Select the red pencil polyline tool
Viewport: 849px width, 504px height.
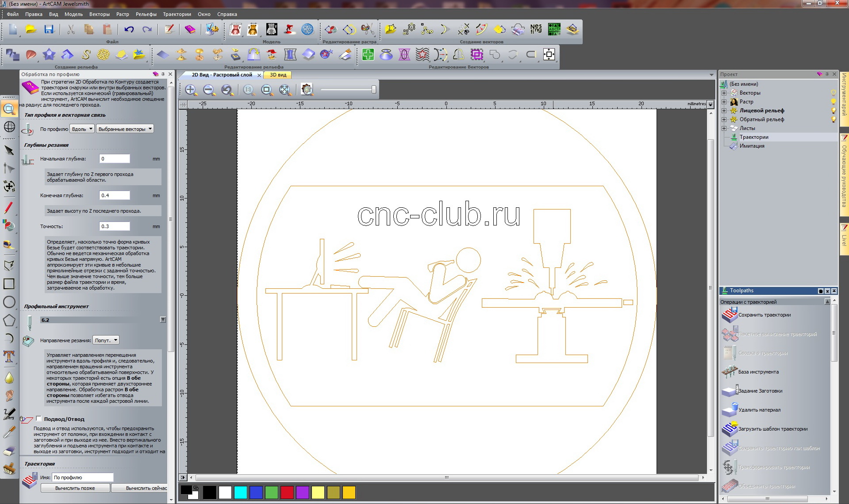click(x=9, y=207)
